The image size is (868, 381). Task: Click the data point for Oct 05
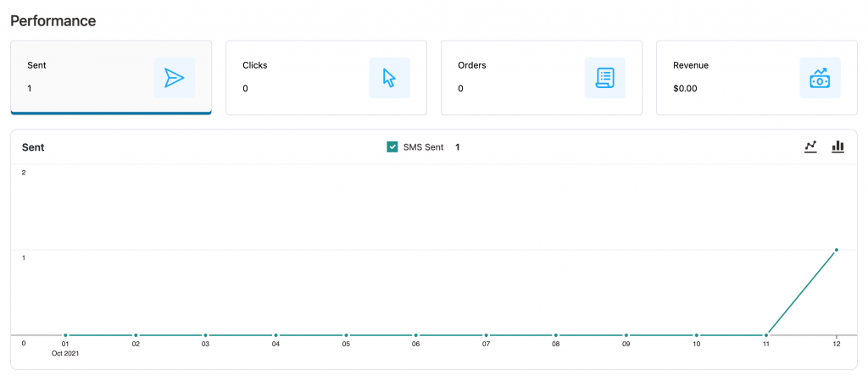(x=346, y=335)
